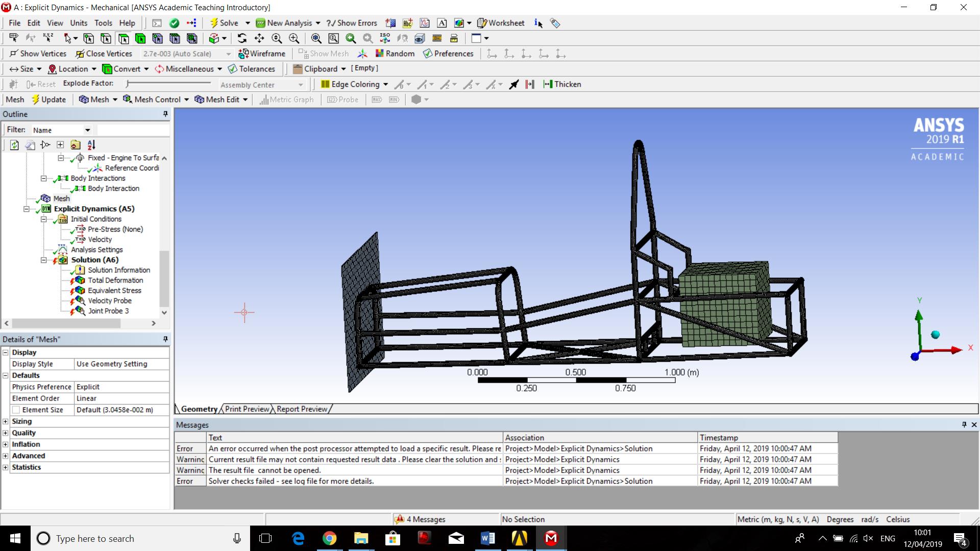980x551 pixels.
Task: Click the Zoom To Fit icon
Action: pyautogui.click(x=316, y=38)
